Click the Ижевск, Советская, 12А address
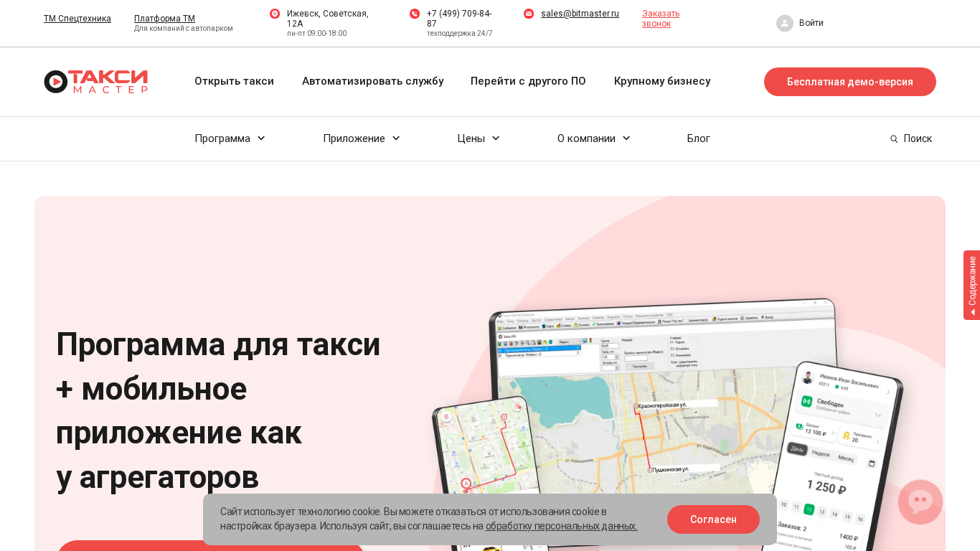The width and height of the screenshot is (980, 551). [x=328, y=19]
